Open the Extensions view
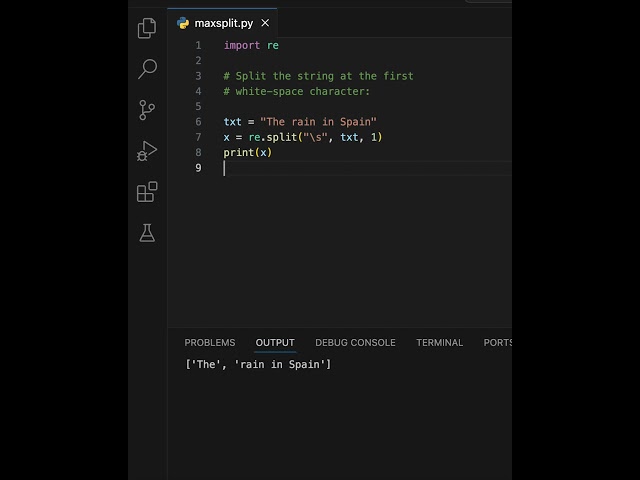The height and width of the screenshot is (480, 640). [x=147, y=192]
